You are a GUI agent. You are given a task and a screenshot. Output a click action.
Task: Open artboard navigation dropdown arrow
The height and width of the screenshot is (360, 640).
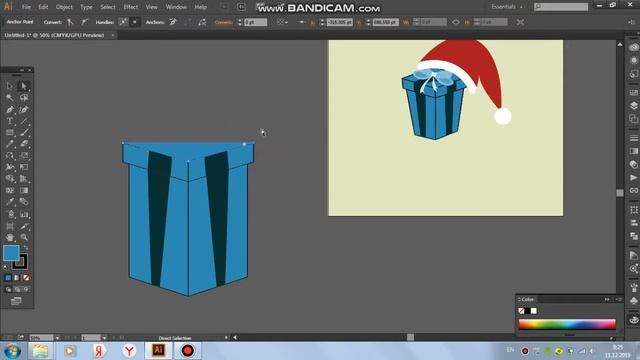tap(104, 338)
